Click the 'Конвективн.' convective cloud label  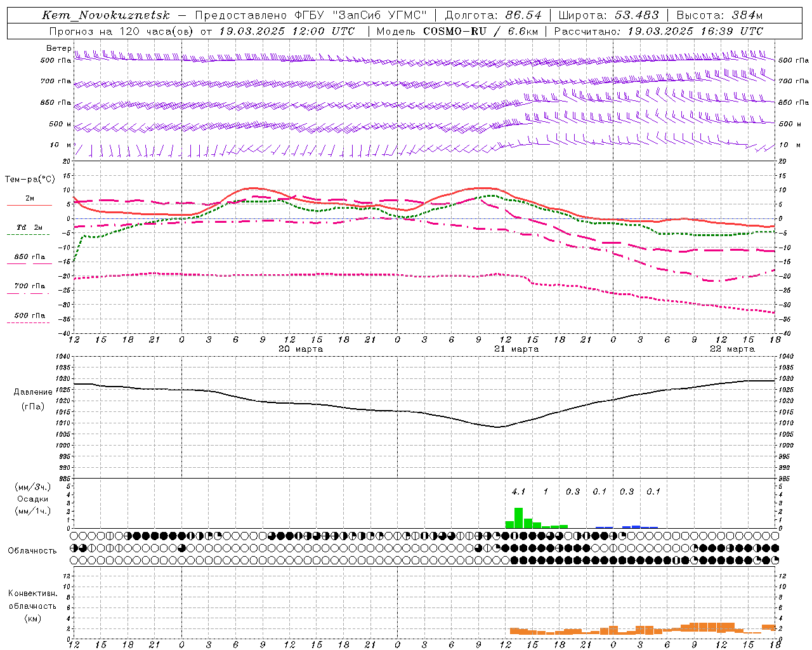32,594
